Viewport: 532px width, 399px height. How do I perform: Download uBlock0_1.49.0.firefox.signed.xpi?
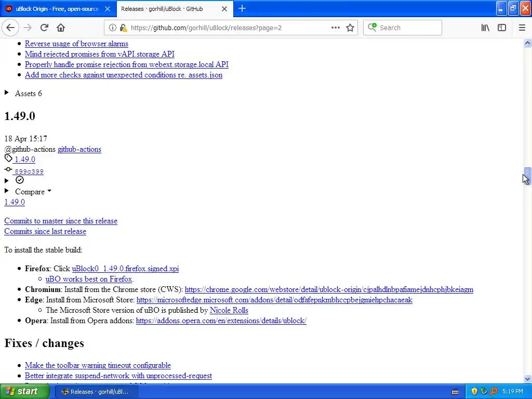[125, 269]
